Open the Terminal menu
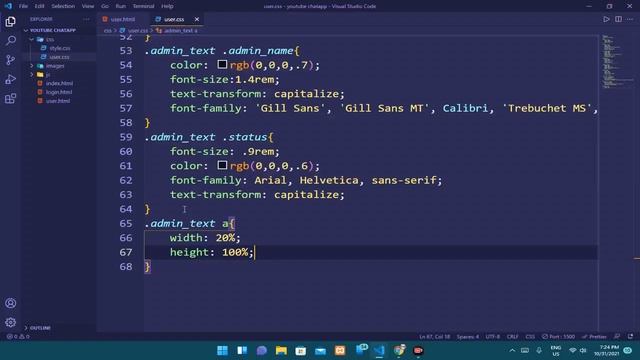Viewport: 640px width, 360px height. (x=143, y=6)
